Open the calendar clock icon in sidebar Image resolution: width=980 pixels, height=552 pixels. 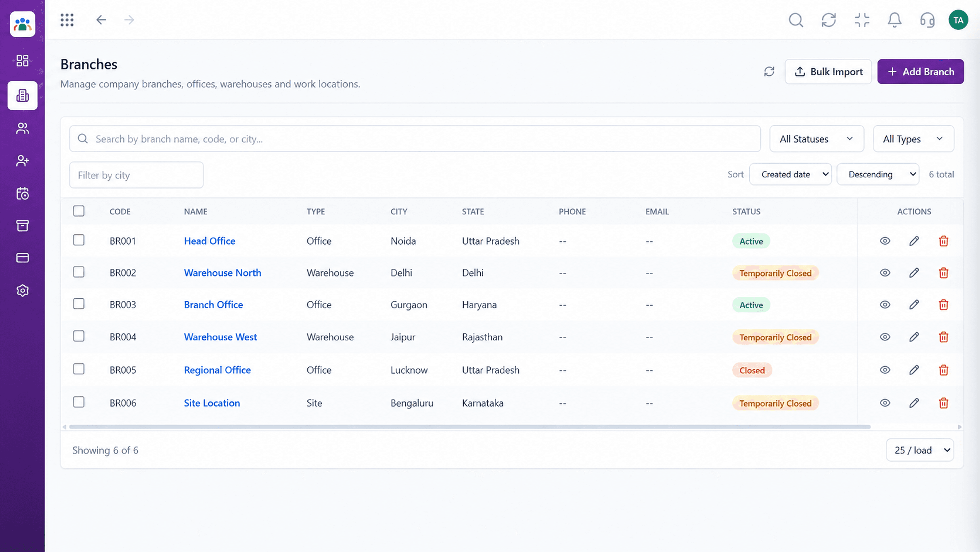pyautogui.click(x=23, y=193)
